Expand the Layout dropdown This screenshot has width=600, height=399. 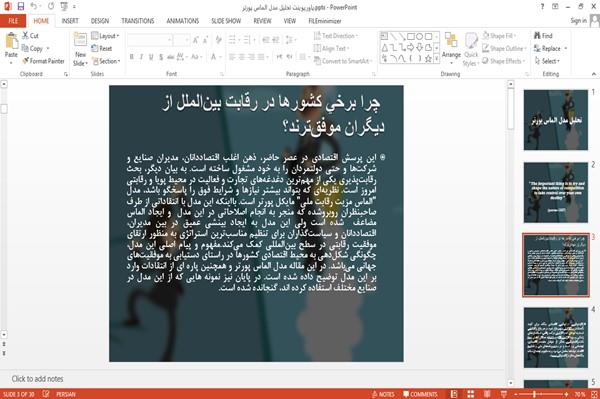(x=105, y=36)
